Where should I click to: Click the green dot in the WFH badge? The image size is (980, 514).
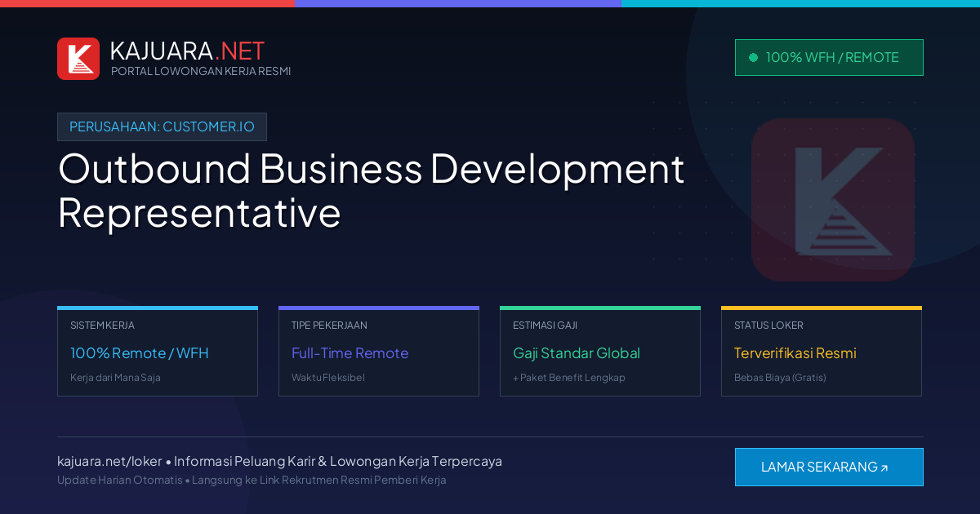coord(753,58)
